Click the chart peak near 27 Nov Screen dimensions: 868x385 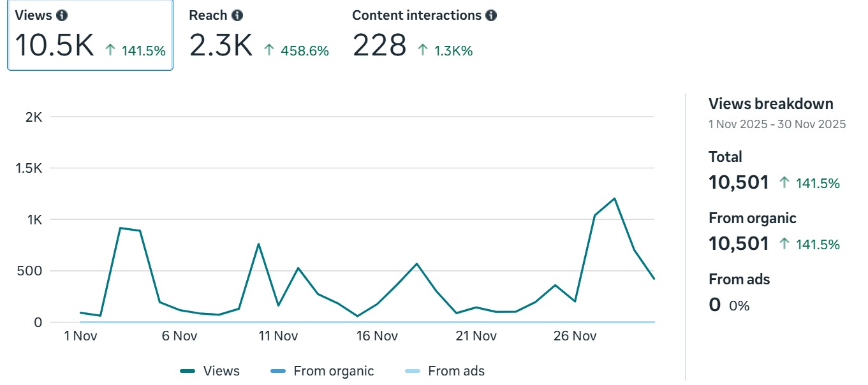click(615, 198)
